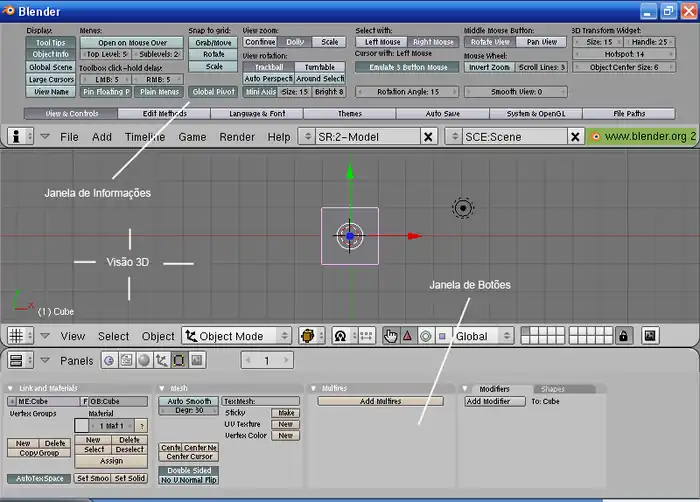Delete the SCE:Scene datablock with X

click(x=574, y=136)
